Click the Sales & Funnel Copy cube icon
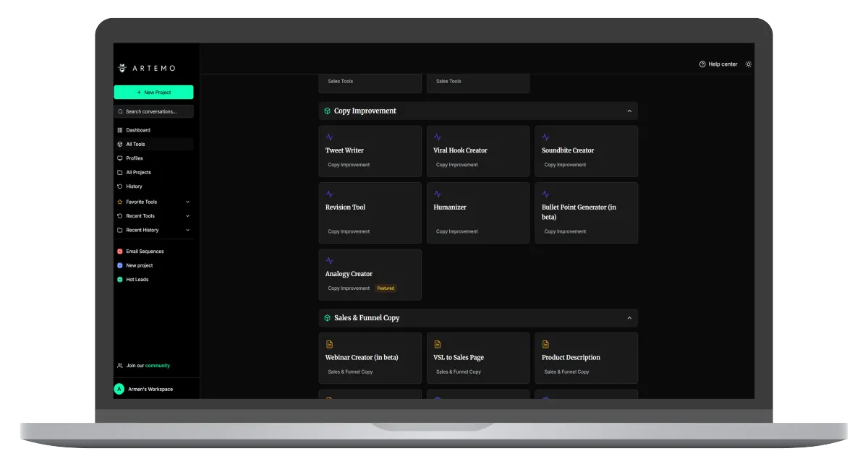The height and width of the screenshot is (472, 868). 327,318
